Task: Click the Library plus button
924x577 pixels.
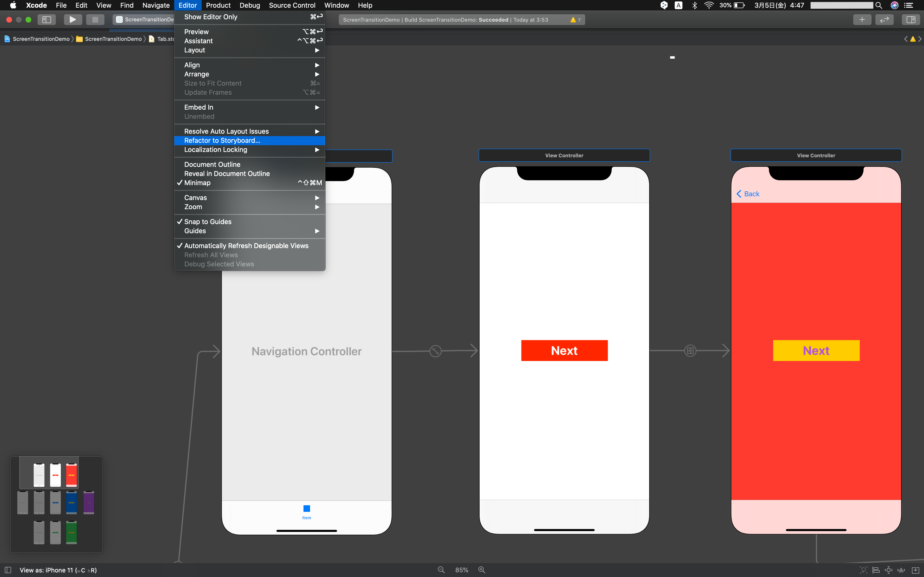Action: [x=862, y=19]
